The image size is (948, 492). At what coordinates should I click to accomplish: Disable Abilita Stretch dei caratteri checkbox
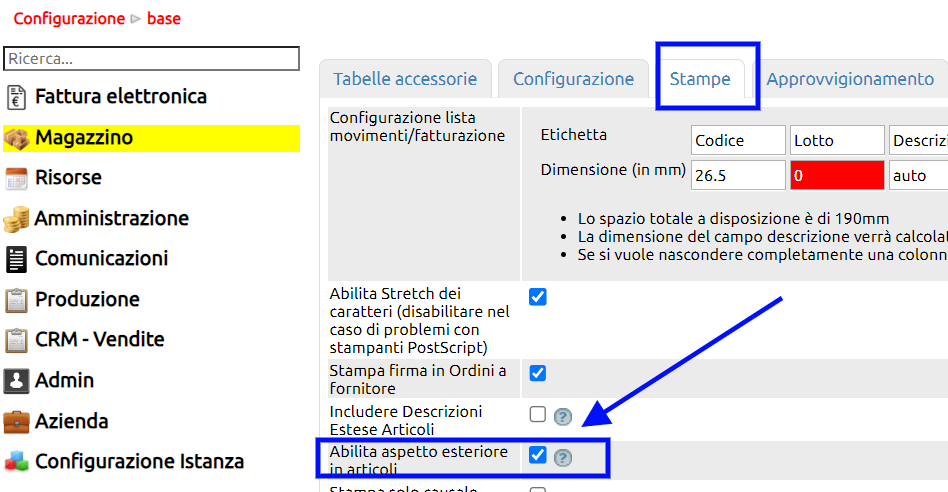click(538, 297)
